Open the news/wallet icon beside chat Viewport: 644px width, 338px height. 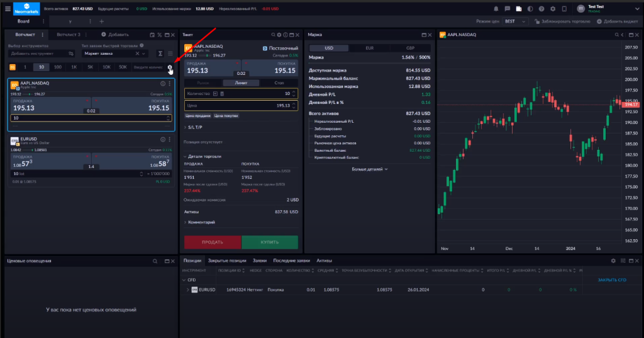pyautogui.click(x=519, y=9)
